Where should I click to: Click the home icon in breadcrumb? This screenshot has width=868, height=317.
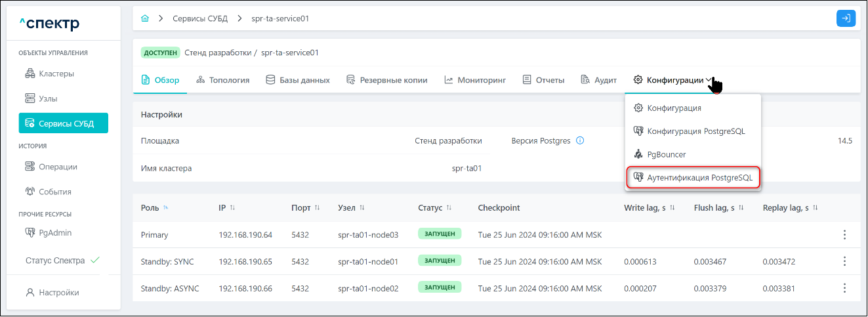[145, 18]
